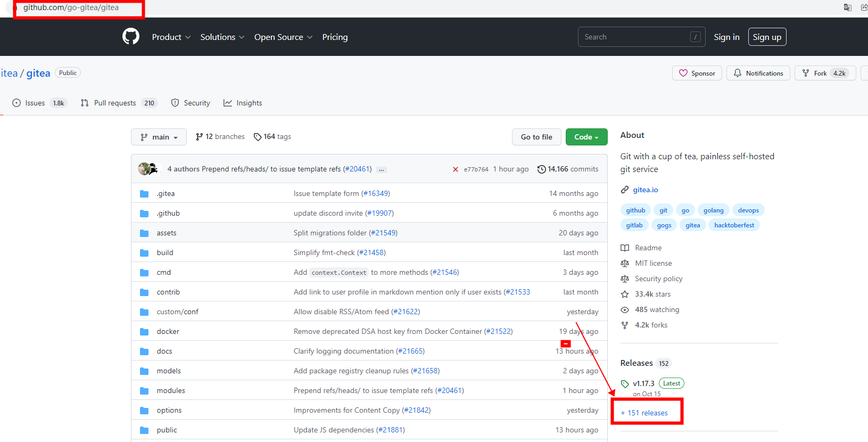Click the fork icon next to 4.2k forks
The image size is (868, 442).
point(625,325)
